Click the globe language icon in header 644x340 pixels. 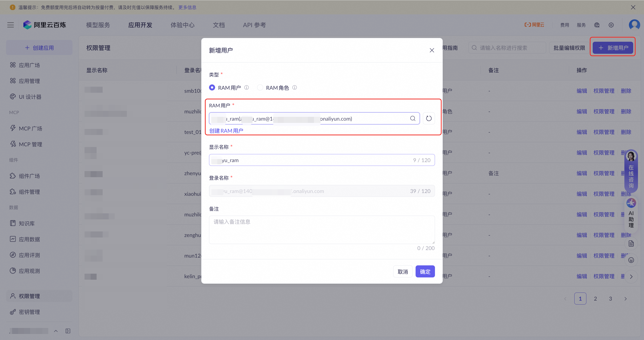[x=597, y=25]
